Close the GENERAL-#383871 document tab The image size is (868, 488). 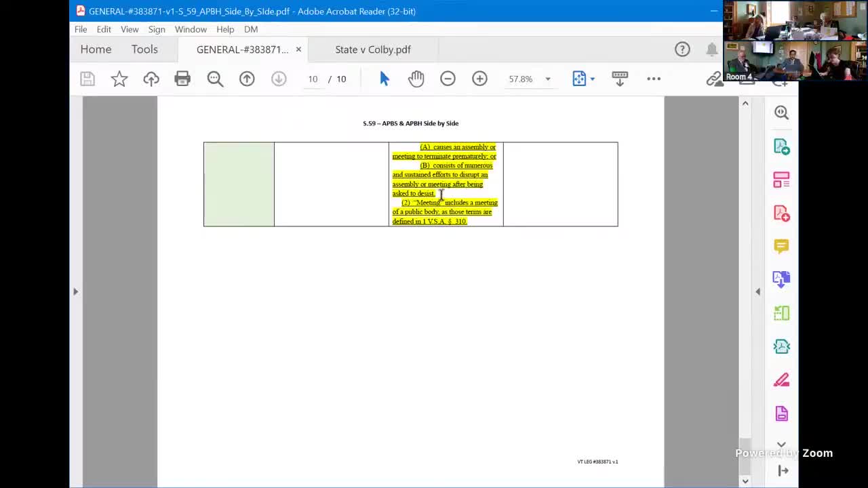[298, 49]
